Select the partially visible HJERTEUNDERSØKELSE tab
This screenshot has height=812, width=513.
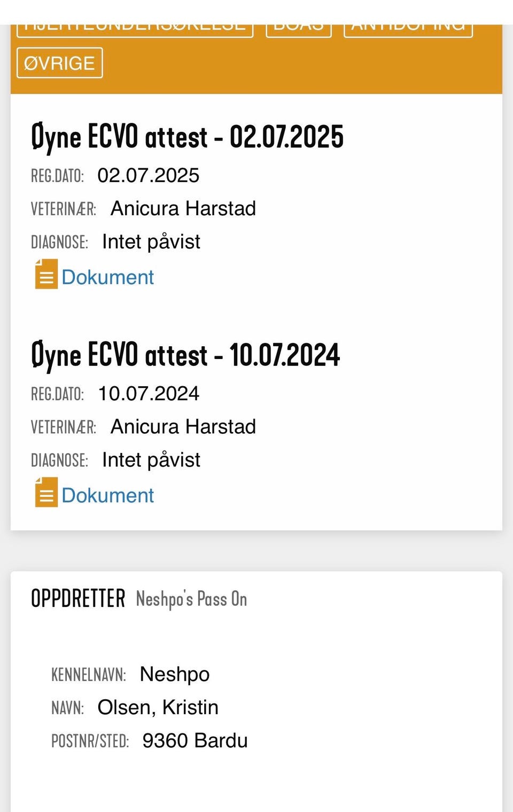click(x=135, y=29)
